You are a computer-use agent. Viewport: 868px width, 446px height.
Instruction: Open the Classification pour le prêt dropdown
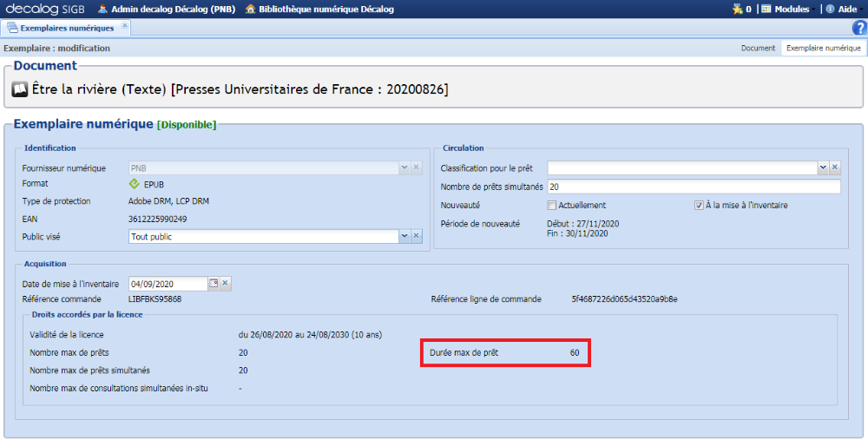tap(822, 167)
